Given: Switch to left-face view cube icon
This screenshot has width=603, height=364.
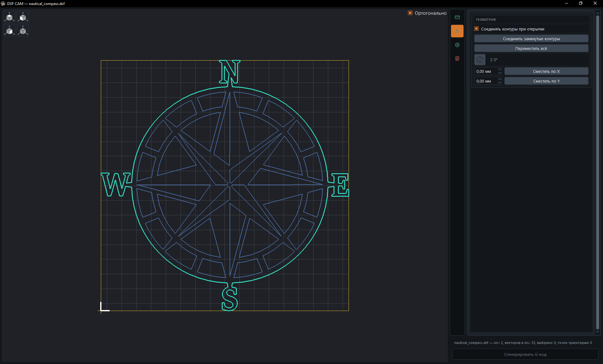Looking at the screenshot, I should click(x=23, y=17).
